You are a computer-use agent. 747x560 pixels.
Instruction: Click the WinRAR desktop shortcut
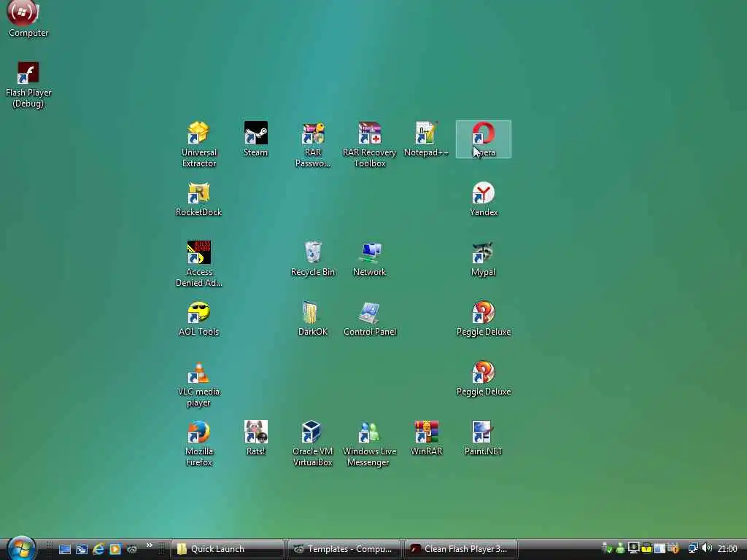click(x=426, y=438)
